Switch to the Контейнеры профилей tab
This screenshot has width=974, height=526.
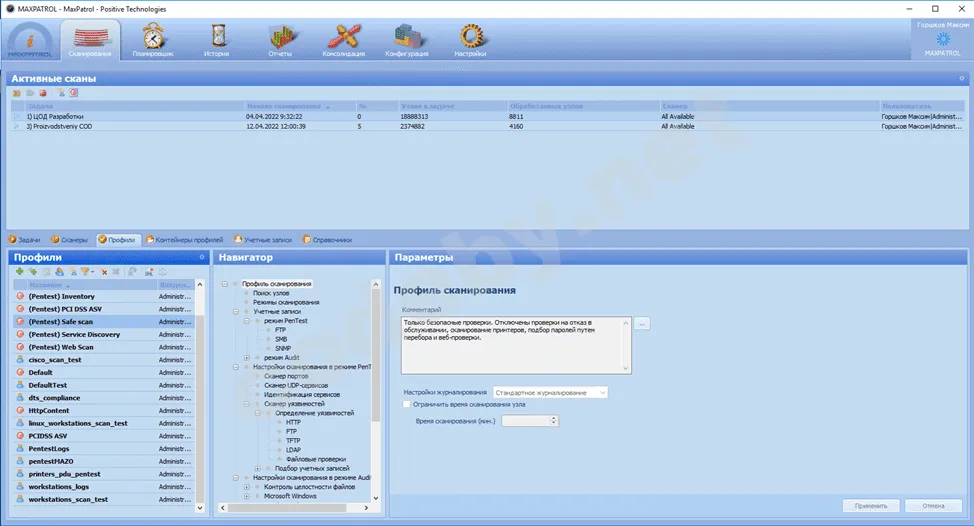(x=185, y=240)
